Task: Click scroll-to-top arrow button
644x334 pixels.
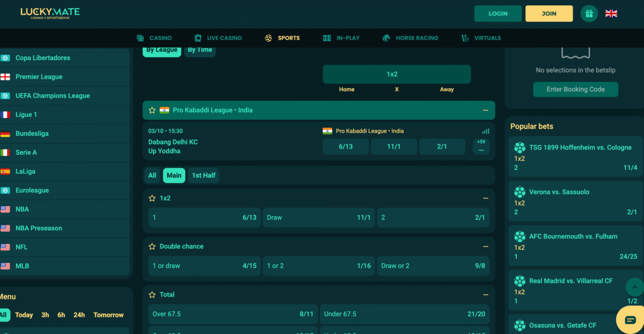Action: pos(634,287)
